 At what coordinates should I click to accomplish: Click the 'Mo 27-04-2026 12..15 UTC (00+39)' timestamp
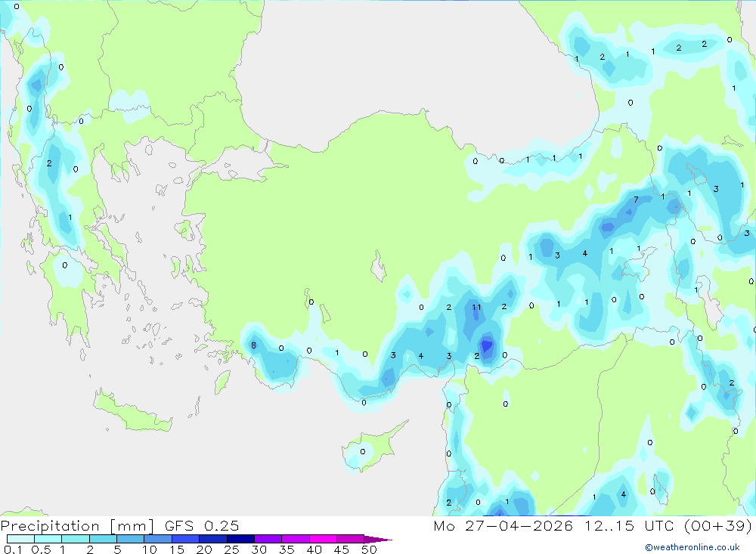593,525
